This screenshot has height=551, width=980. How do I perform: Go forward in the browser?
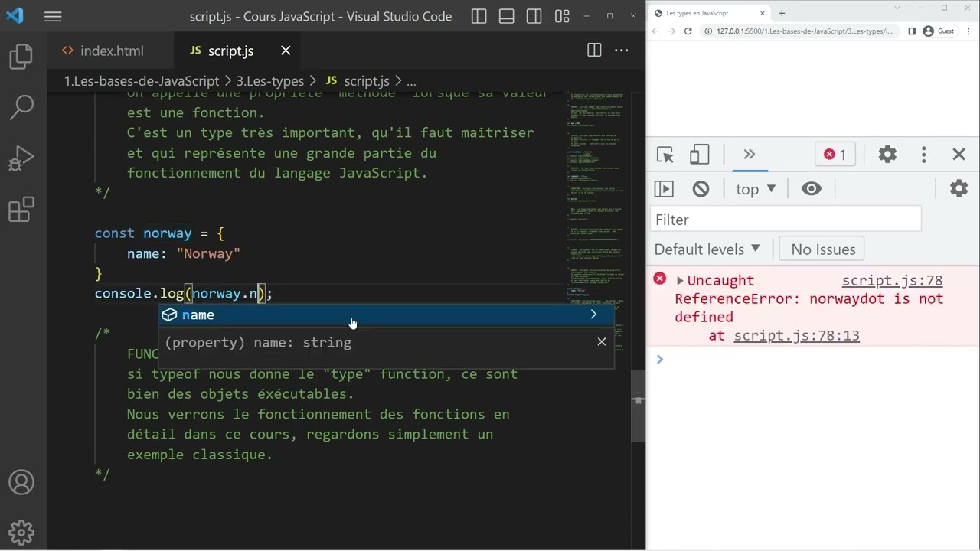tap(671, 31)
